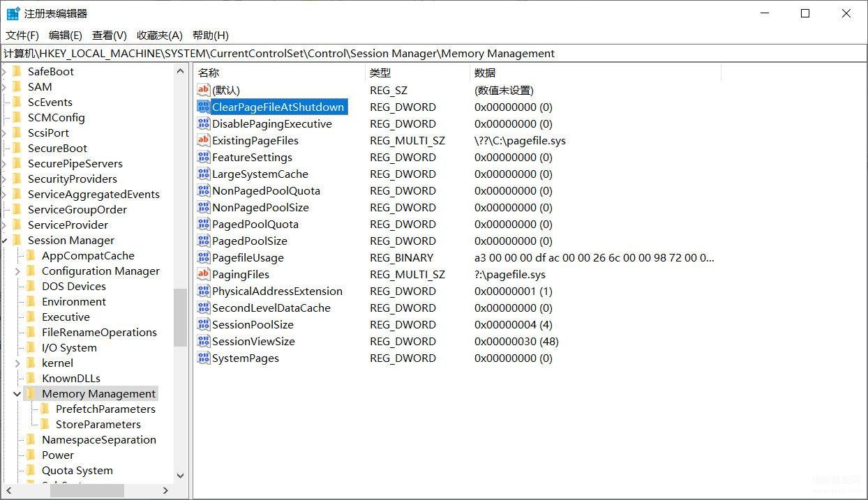Click the tree pane horizontal scrollbar thumb

[87, 490]
